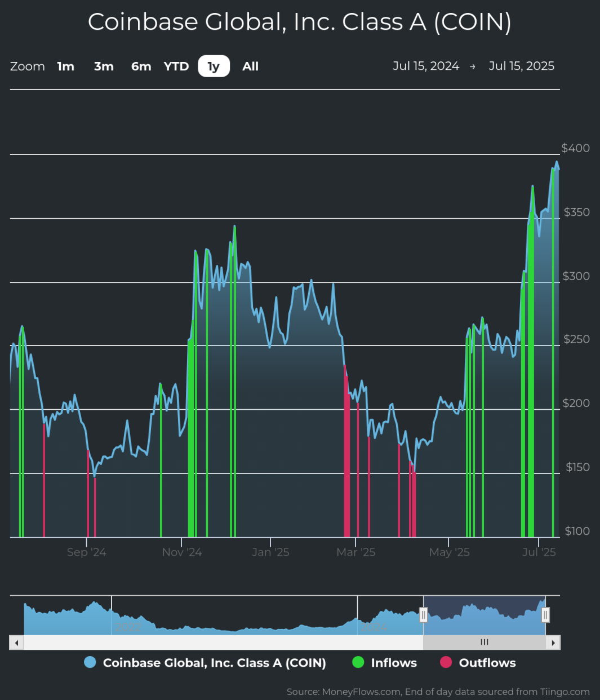Click the Jul '25 axis label

pyautogui.click(x=539, y=552)
